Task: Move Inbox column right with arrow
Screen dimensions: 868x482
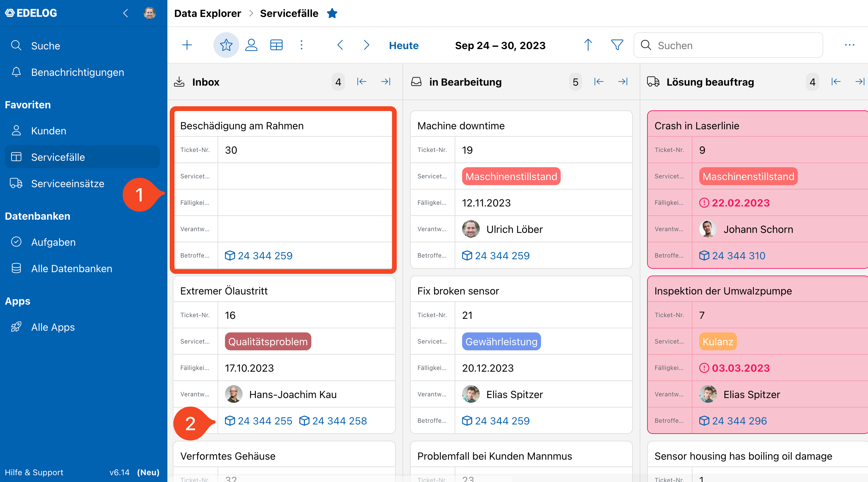Action: (386, 82)
